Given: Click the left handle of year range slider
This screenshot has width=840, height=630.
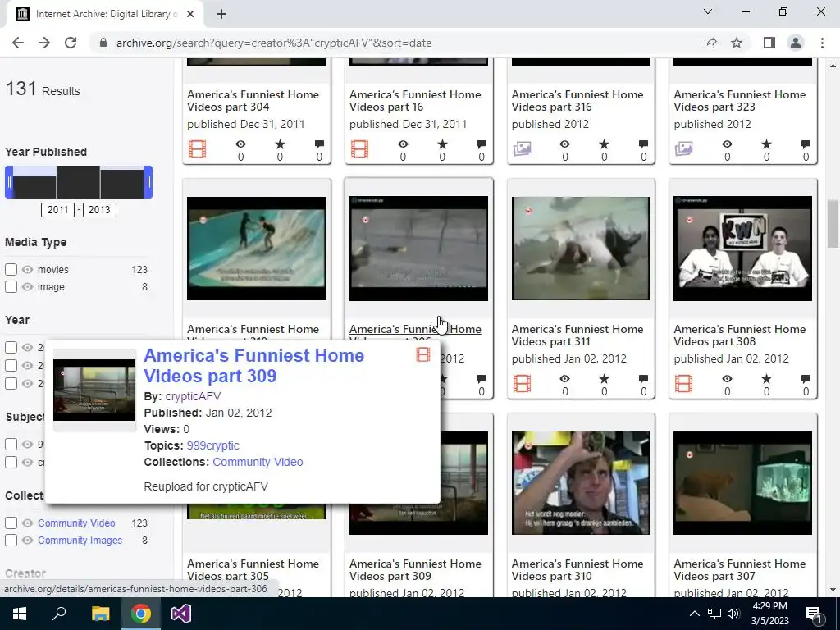Looking at the screenshot, I should tap(9, 182).
